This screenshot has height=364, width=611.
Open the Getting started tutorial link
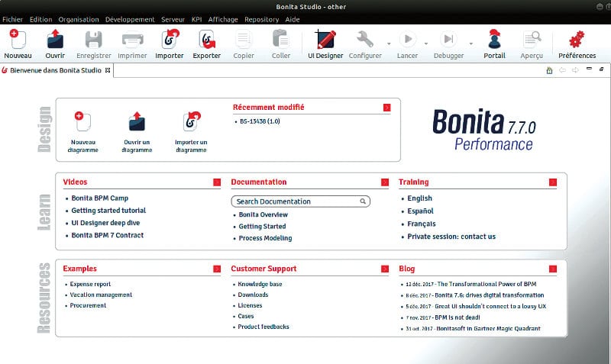point(108,211)
